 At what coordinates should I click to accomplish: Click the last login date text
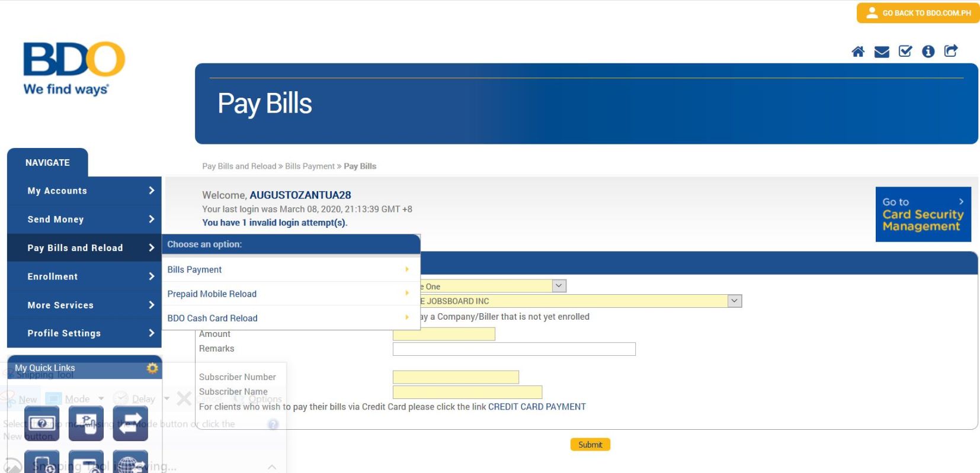coord(307,209)
